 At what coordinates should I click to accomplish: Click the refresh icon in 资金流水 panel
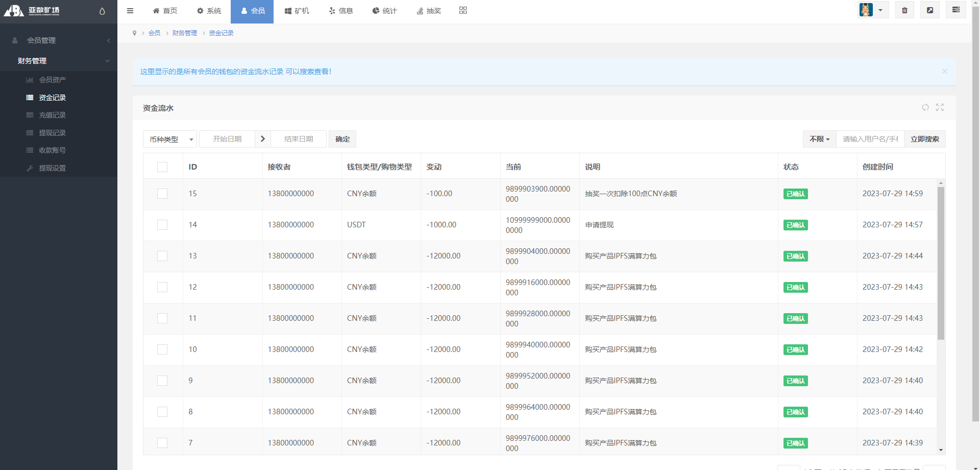click(x=925, y=107)
